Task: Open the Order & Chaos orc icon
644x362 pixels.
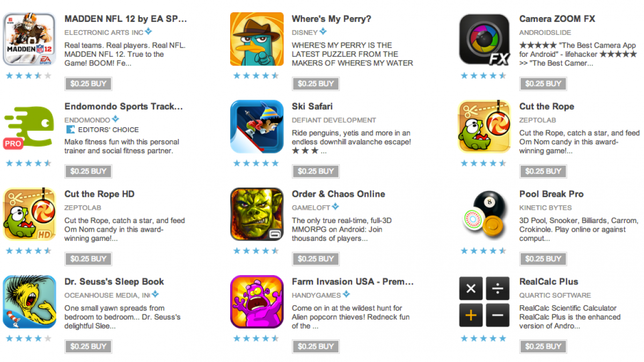Action: pos(257,215)
